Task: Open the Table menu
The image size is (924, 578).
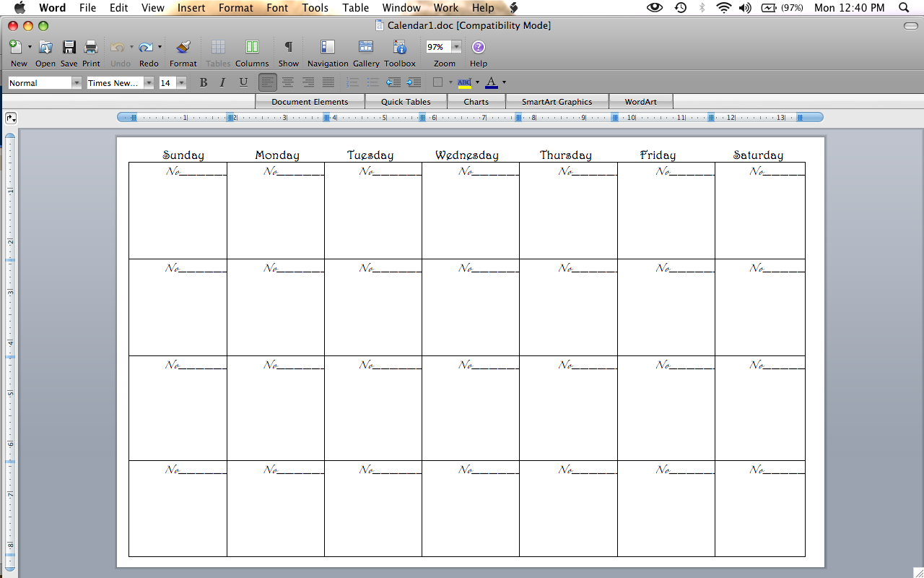Action: coord(355,8)
